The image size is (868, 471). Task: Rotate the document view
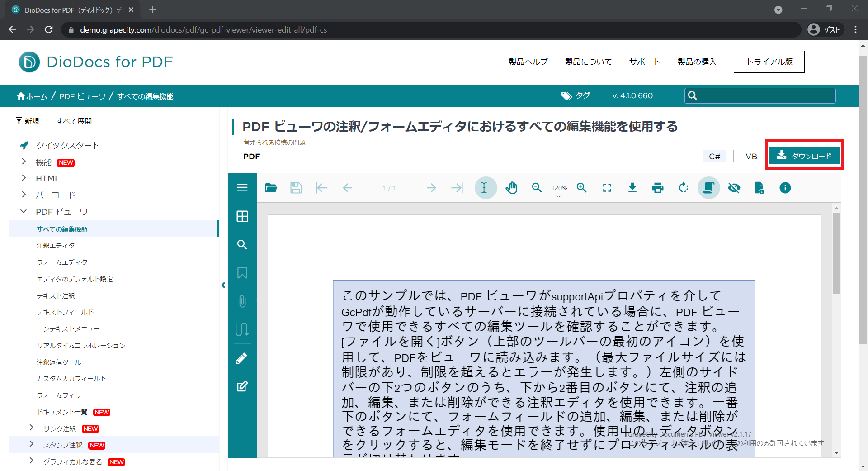pyautogui.click(x=683, y=188)
